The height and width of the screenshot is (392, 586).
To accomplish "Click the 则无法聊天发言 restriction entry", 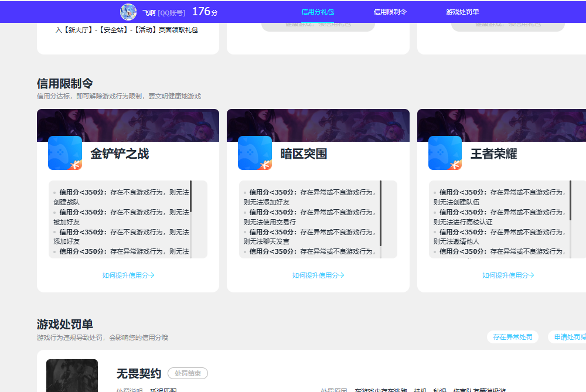I will tap(309, 237).
